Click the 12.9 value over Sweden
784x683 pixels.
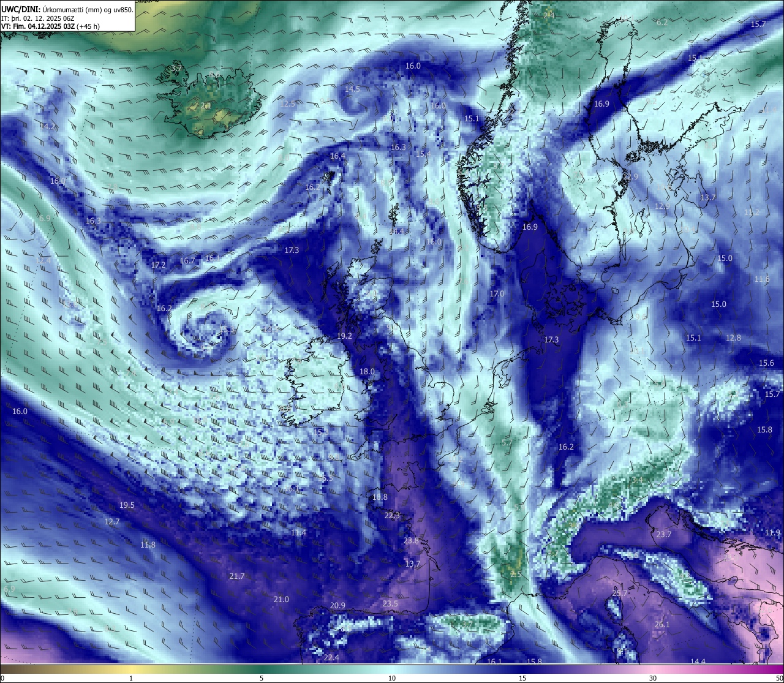(630, 177)
